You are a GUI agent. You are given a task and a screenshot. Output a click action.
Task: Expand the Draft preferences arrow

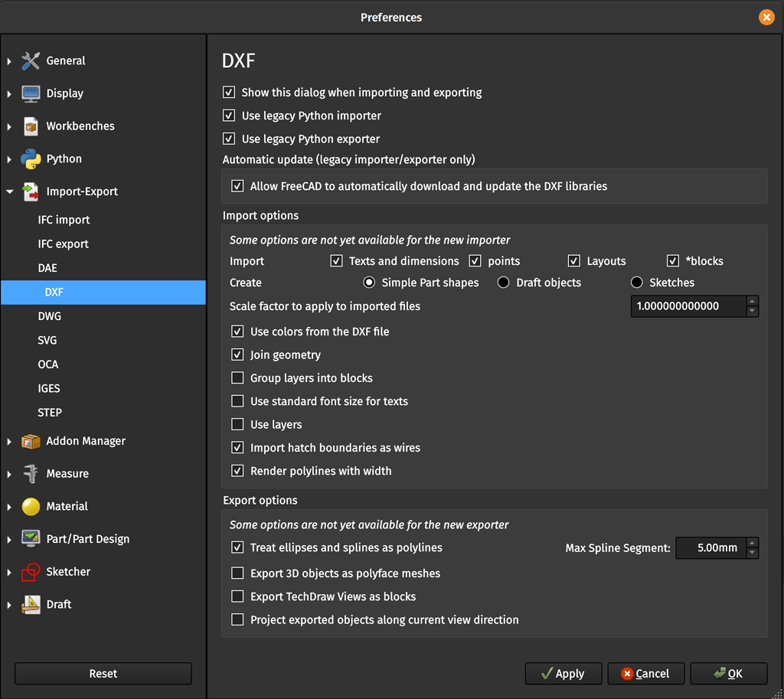(10, 605)
